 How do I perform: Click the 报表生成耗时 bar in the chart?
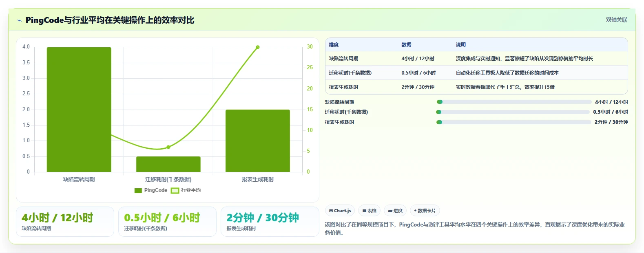(258, 141)
